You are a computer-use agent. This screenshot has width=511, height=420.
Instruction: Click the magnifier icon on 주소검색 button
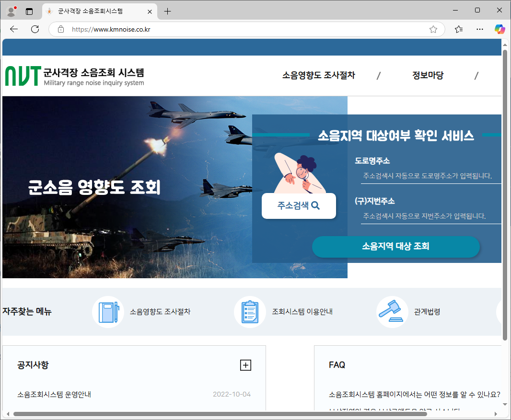(315, 205)
